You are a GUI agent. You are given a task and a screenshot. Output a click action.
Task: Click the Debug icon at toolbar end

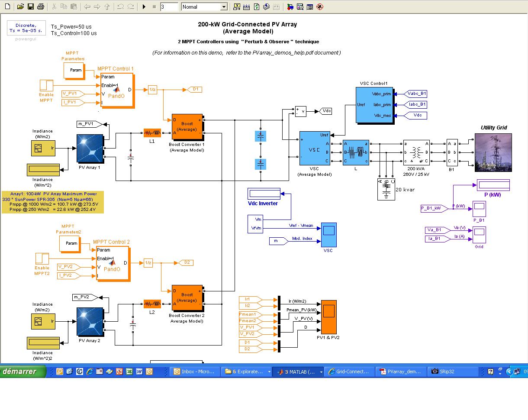pyautogui.click(x=320, y=7)
